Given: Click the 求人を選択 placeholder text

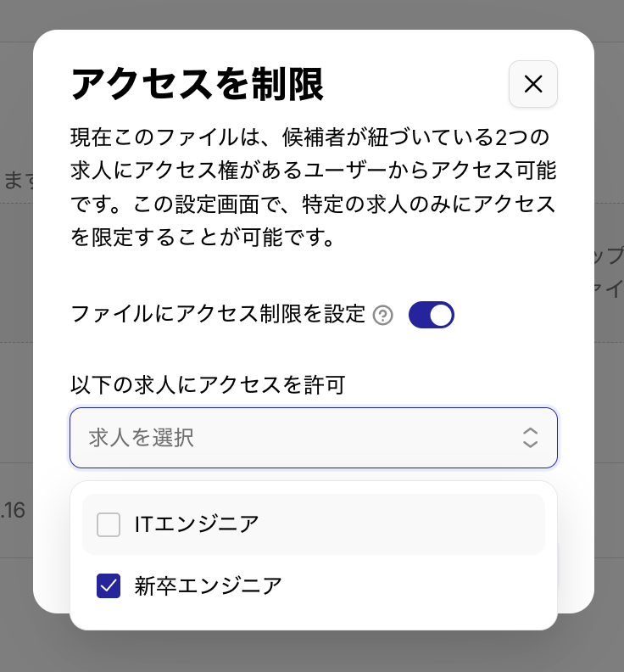Looking at the screenshot, I should pos(142,438).
